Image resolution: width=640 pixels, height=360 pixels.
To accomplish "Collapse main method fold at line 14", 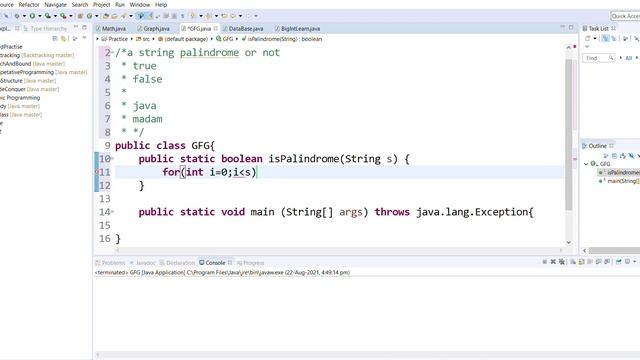I will (113, 211).
